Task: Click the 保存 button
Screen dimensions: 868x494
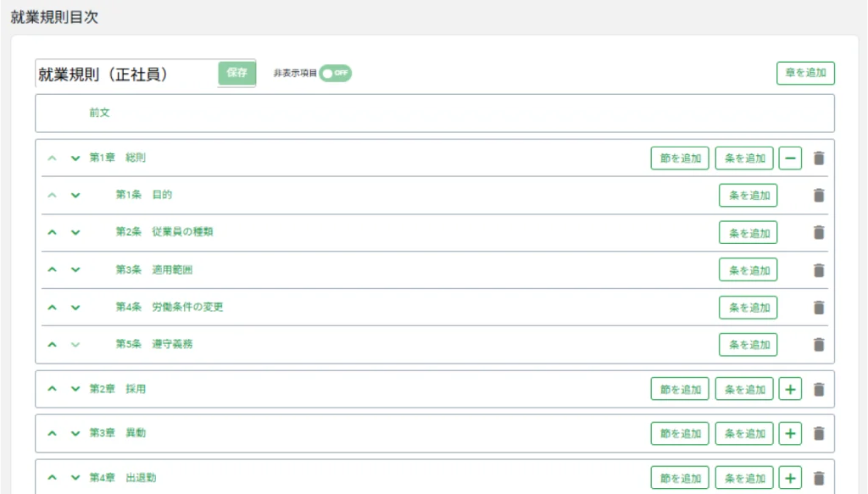Action: pos(236,73)
